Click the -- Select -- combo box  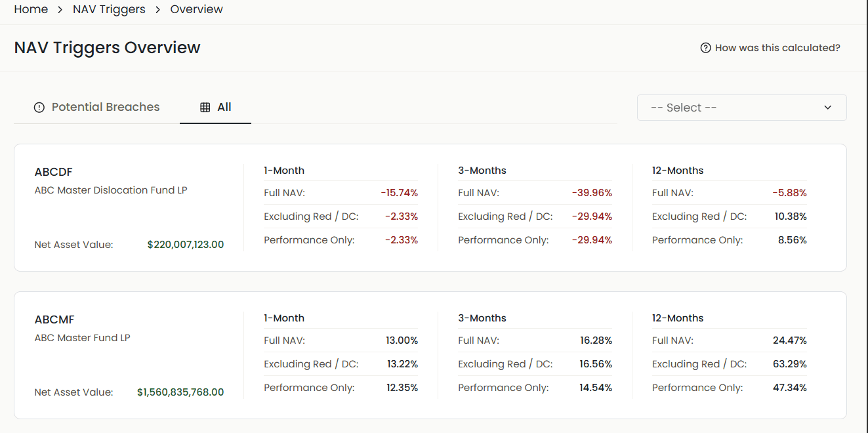pyautogui.click(x=742, y=108)
